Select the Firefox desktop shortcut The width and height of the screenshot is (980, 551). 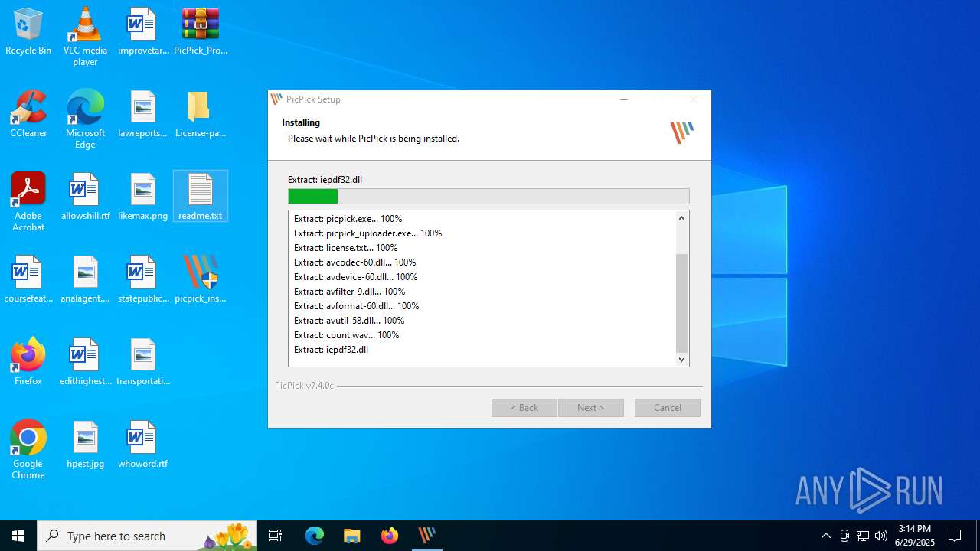[28, 363]
